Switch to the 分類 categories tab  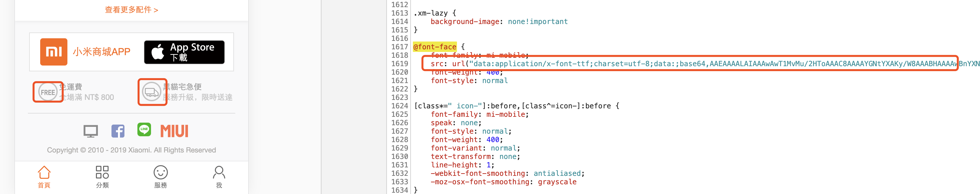[x=102, y=177]
